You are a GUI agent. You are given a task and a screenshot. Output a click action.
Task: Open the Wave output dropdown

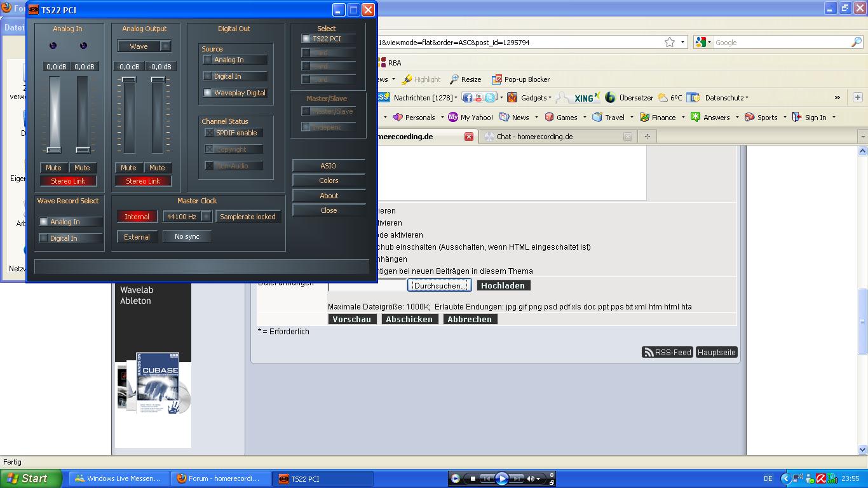165,46
